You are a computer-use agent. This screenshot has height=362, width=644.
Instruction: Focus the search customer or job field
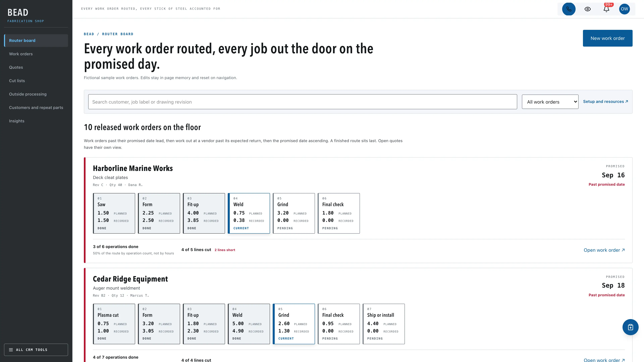(303, 102)
